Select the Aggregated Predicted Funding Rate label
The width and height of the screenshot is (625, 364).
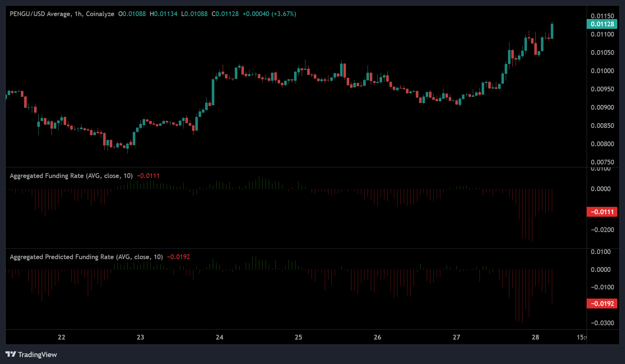86,257
